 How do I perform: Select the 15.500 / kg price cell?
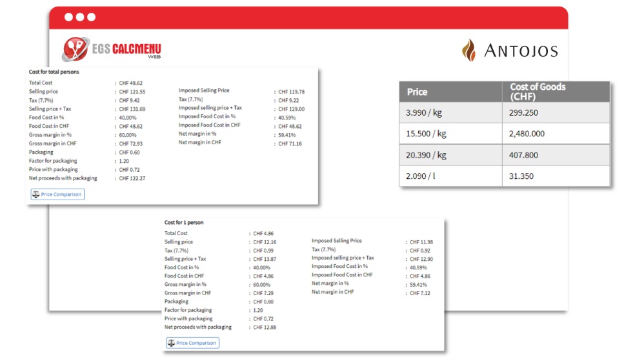click(x=450, y=134)
